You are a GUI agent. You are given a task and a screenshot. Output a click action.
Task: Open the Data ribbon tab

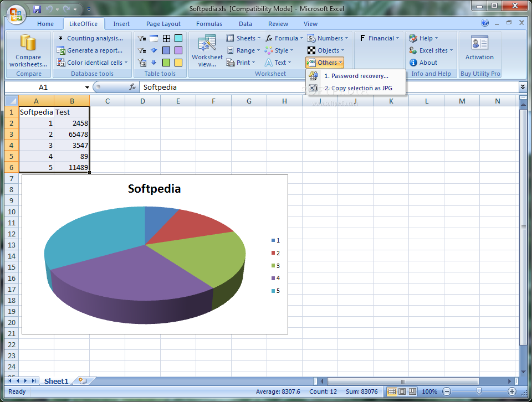[245, 24]
